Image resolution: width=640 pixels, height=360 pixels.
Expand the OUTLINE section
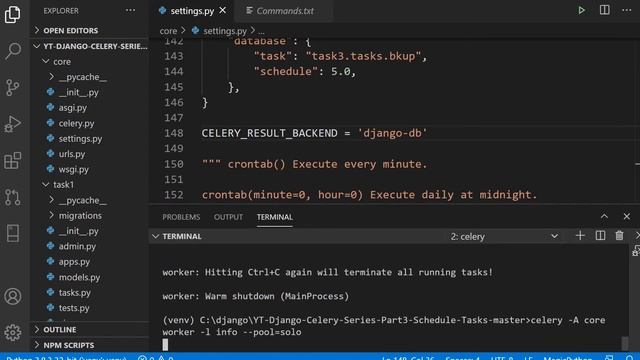[x=56, y=329]
